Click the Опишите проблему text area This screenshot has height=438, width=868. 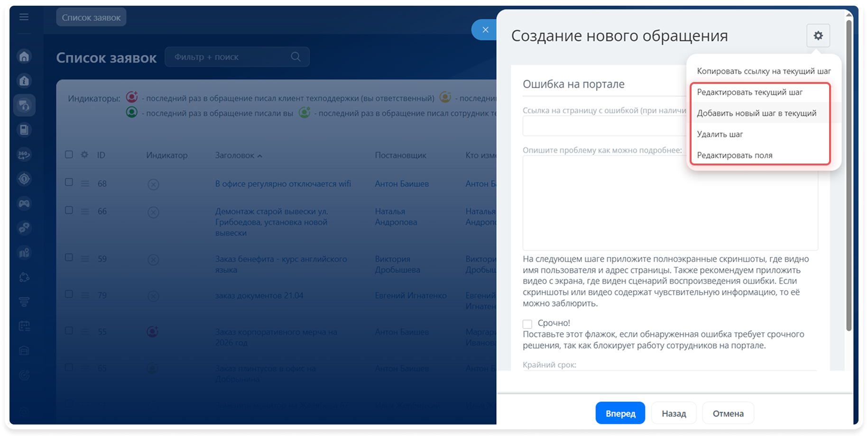point(670,203)
